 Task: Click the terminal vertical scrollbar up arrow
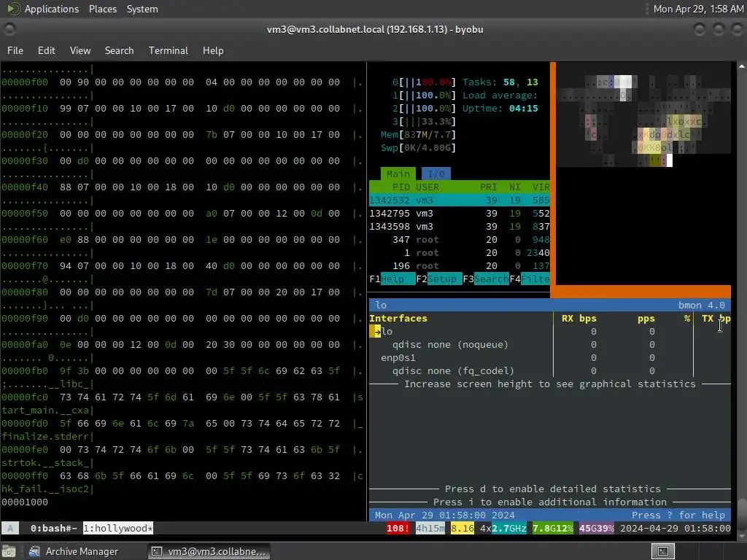[x=742, y=66]
